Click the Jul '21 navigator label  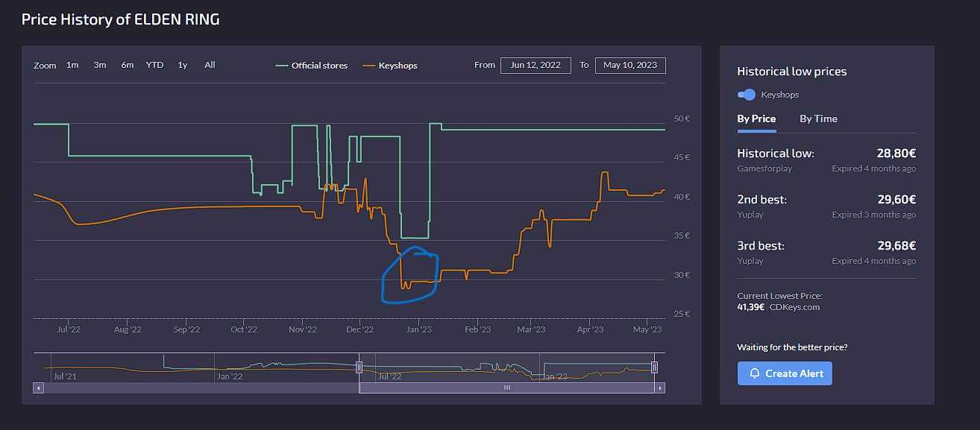pos(64,376)
